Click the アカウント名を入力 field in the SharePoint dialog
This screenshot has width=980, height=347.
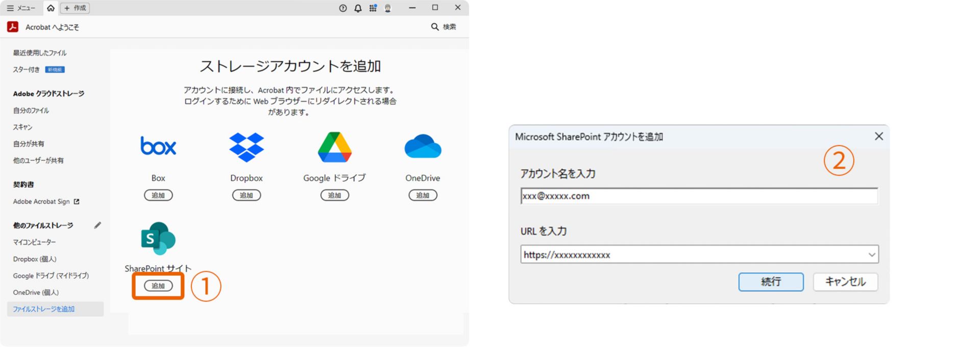tap(699, 196)
